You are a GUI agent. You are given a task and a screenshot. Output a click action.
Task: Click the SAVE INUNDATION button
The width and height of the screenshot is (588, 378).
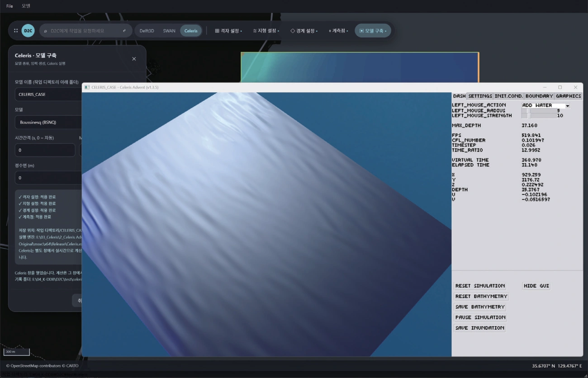479,328
